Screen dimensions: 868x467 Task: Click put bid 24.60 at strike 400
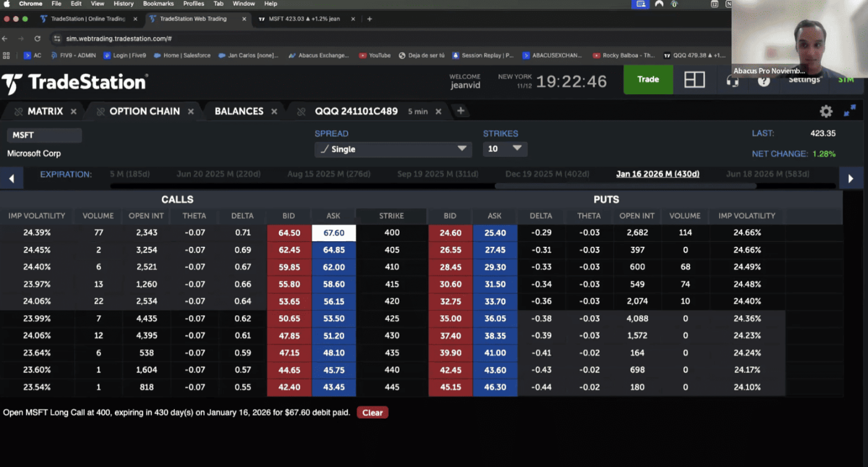[x=450, y=233]
